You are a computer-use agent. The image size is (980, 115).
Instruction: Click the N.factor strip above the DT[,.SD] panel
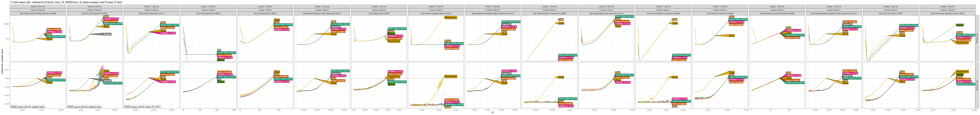[x=95, y=6]
